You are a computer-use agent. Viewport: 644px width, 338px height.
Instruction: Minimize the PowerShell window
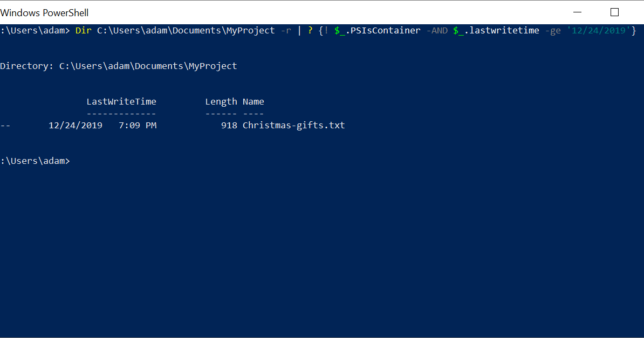coord(577,12)
